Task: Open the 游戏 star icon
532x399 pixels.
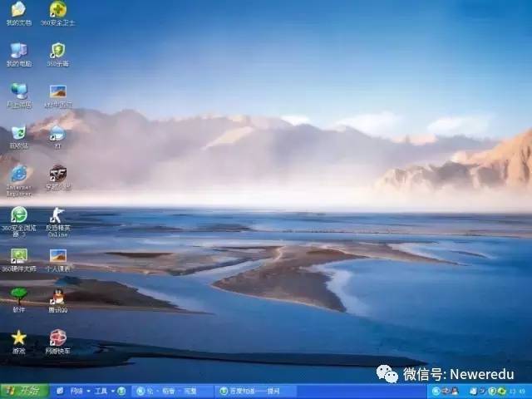Action: [x=18, y=342]
